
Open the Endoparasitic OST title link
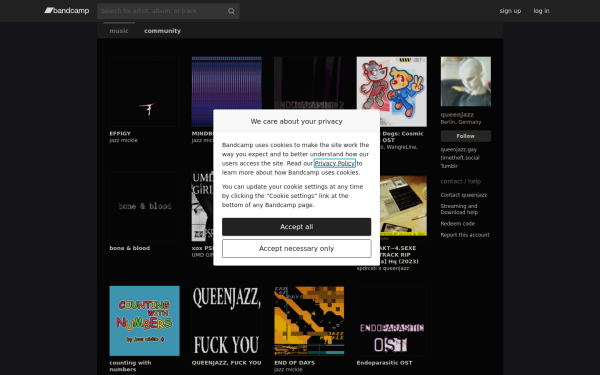[384, 363]
